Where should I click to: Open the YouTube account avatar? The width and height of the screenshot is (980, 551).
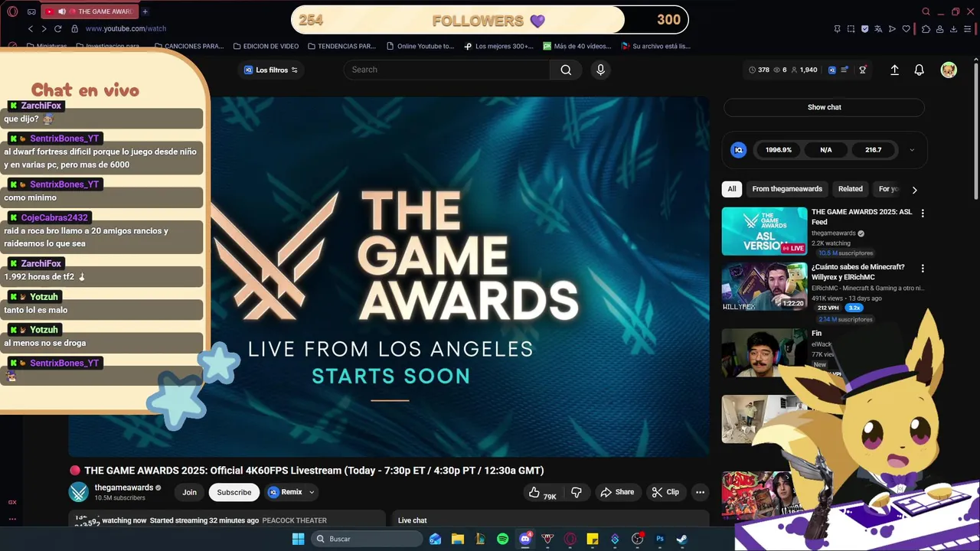[x=949, y=70]
